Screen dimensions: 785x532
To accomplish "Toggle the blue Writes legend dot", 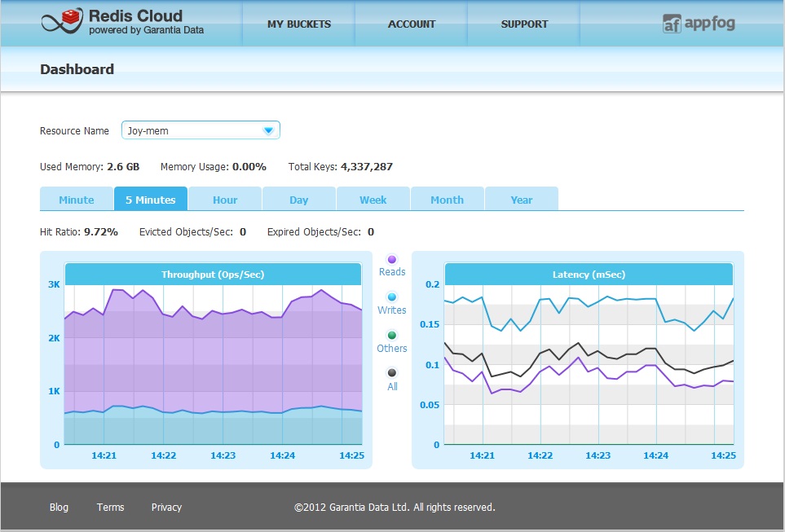I will click(392, 297).
